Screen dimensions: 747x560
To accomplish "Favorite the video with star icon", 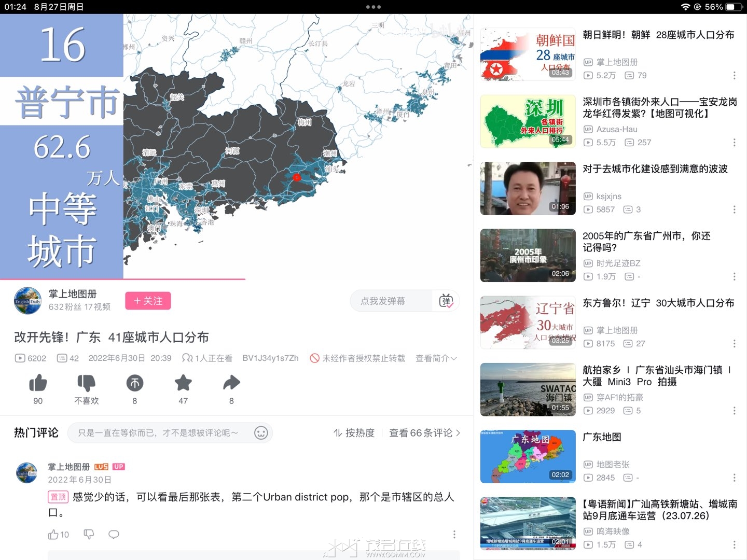I will pos(183,383).
